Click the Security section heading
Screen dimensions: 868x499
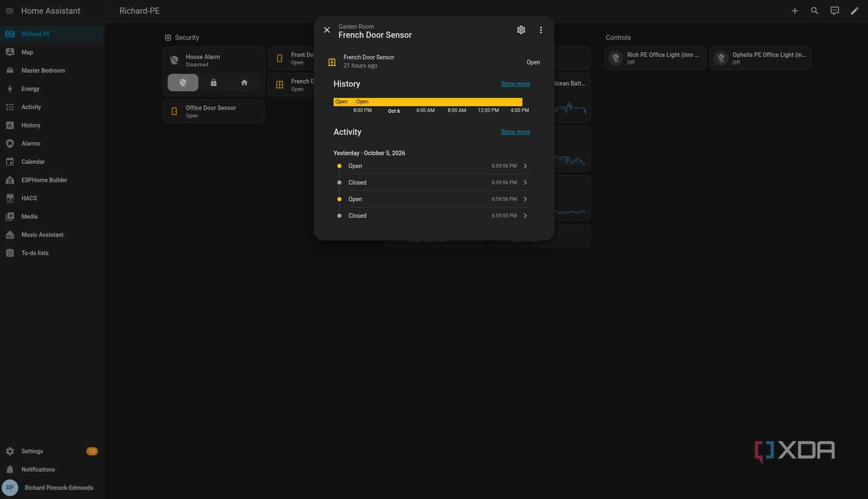coord(187,38)
